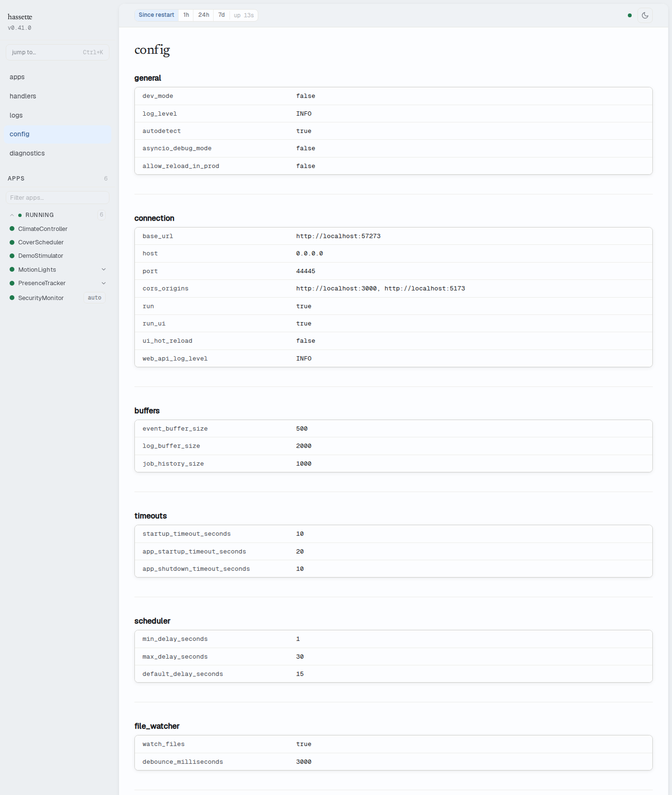Viewport: 672px width, 795px height.
Task: Open the ClimateController app
Action: [x=43, y=229]
